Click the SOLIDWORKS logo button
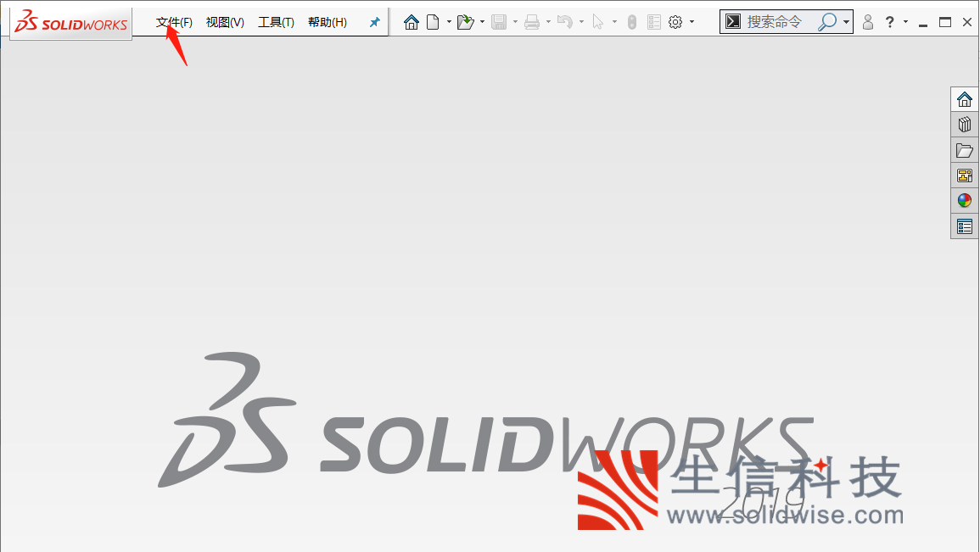The height and width of the screenshot is (552, 980). click(70, 24)
